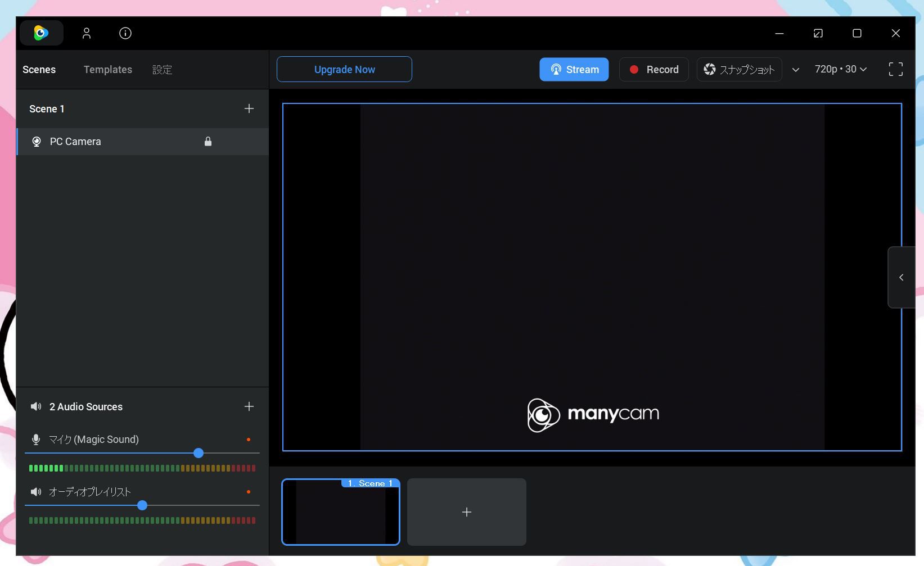
Task: Select the 1. Scene 1 thumbnail
Action: pyautogui.click(x=341, y=512)
